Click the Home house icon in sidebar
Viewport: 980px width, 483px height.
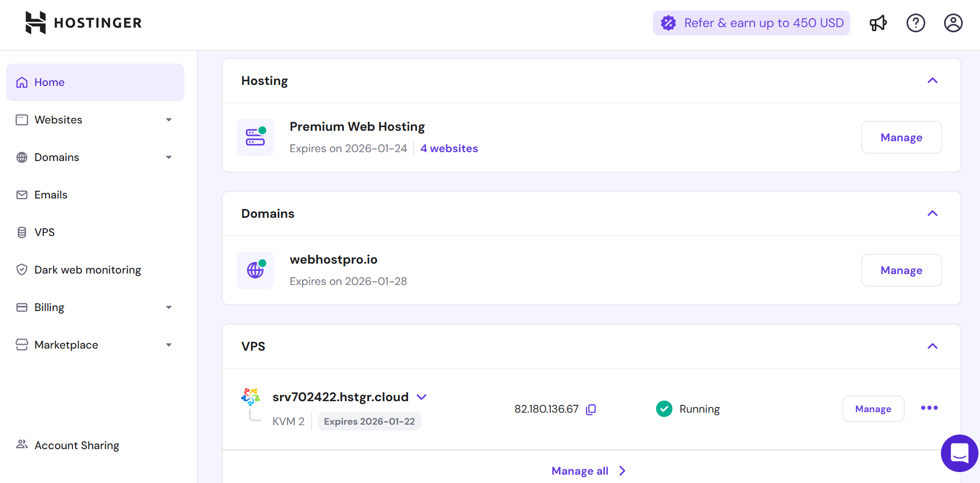click(x=22, y=82)
